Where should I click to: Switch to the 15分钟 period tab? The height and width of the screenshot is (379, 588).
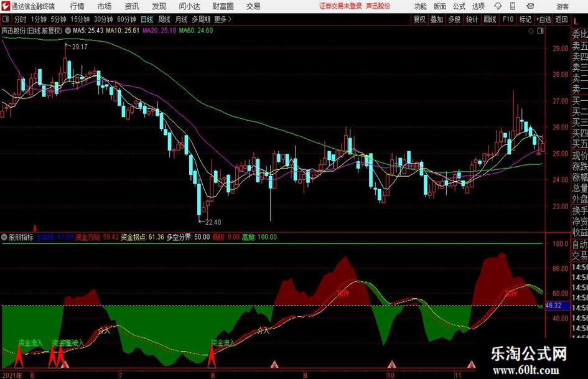(x=80, y=19)
